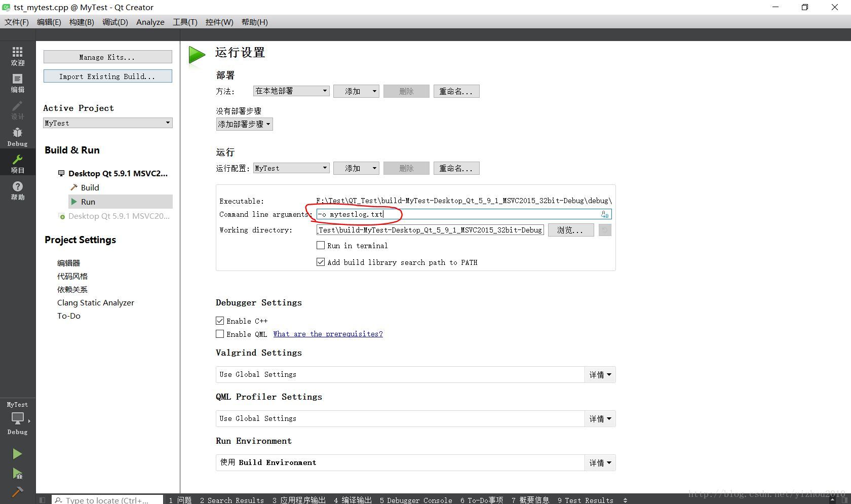The width and height of the screenshot is (851, 504).
Task: Open the 9 Test Results pane
Action: coord(586,500)
